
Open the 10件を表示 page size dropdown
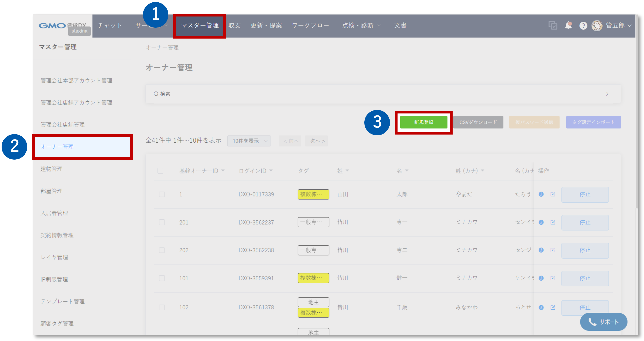click(x=249, y=141)
